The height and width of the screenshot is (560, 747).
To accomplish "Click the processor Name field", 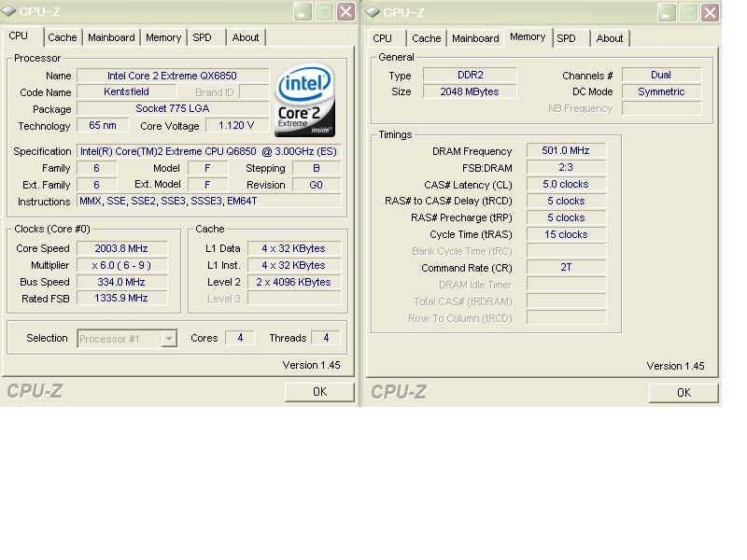I will point(173,76).
